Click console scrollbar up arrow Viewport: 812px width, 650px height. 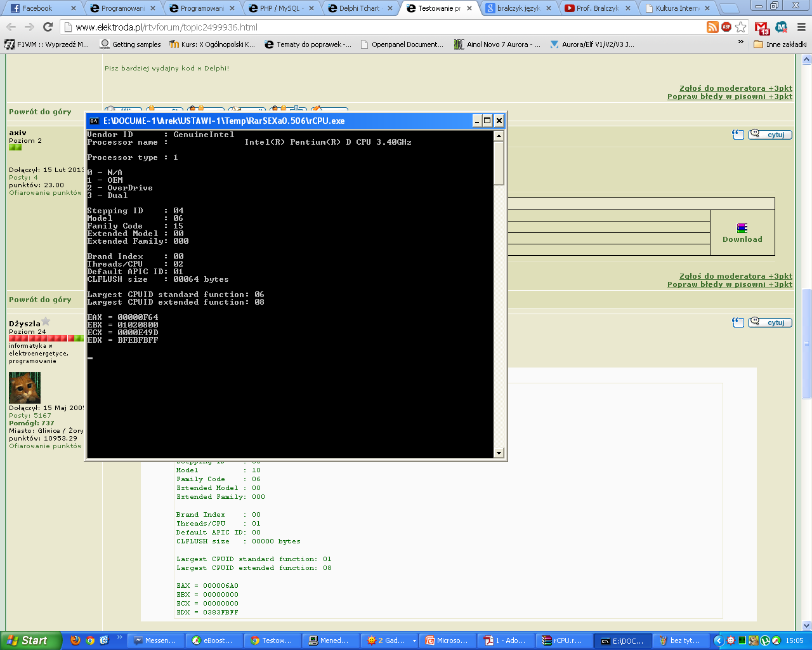[499, 135]
